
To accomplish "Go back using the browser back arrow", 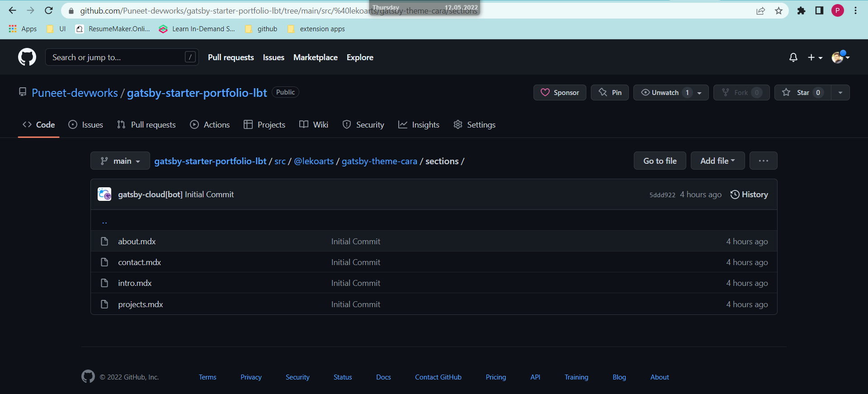I will pyautogui.click(x=12, y=10).
